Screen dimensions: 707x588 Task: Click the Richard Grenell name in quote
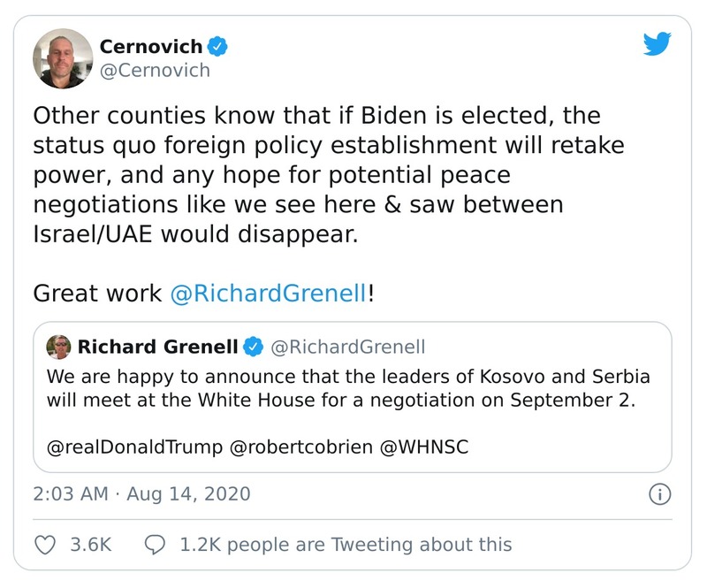point(157,346)
